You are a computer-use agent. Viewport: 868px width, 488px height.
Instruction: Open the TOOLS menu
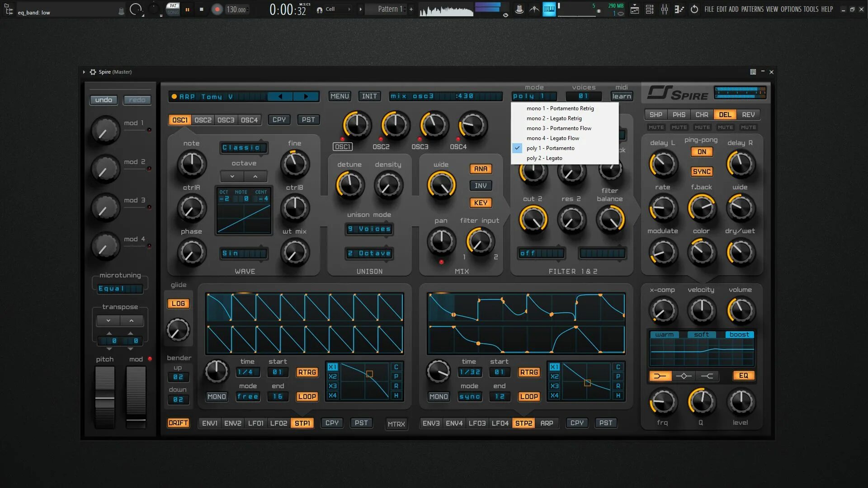tap(811, 9)
